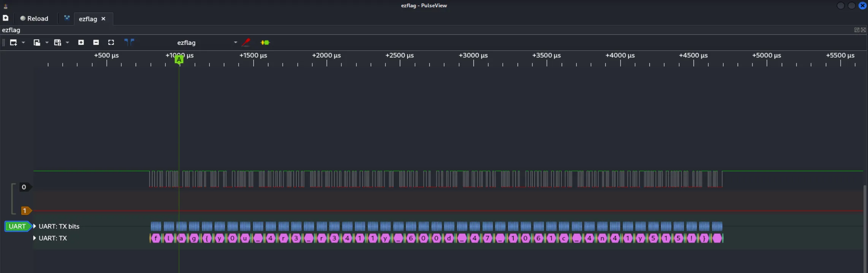
Task: Close the ezflag tab
Action: (x=103, y=19)
